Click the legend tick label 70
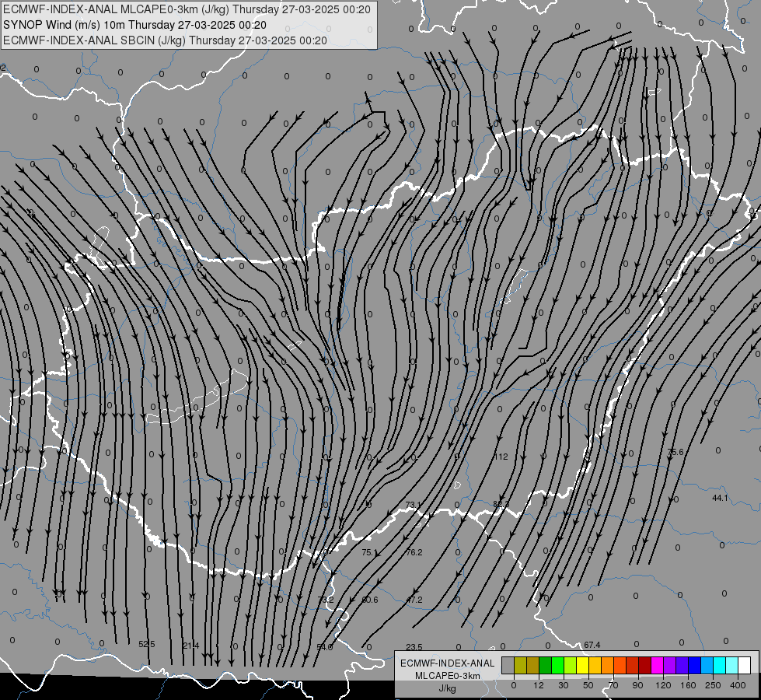Screen dimensions: 761x700 (x=613, y=685)
